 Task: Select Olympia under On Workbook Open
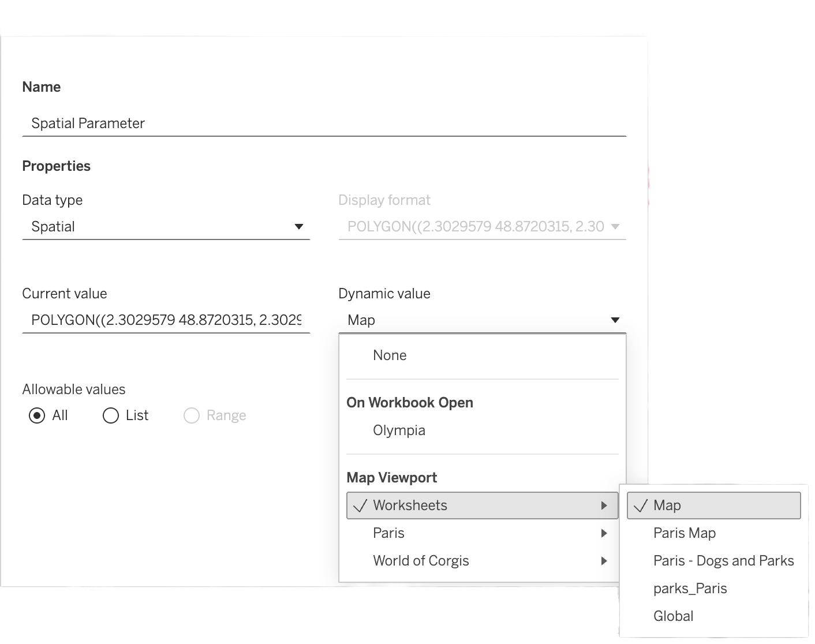tap(399, 430)
